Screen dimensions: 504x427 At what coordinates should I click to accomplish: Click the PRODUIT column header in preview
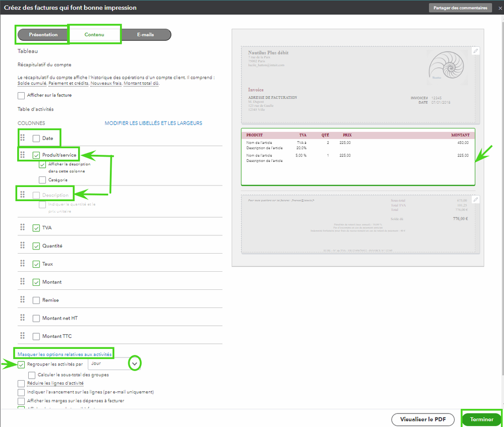click(x=255, y=135)
